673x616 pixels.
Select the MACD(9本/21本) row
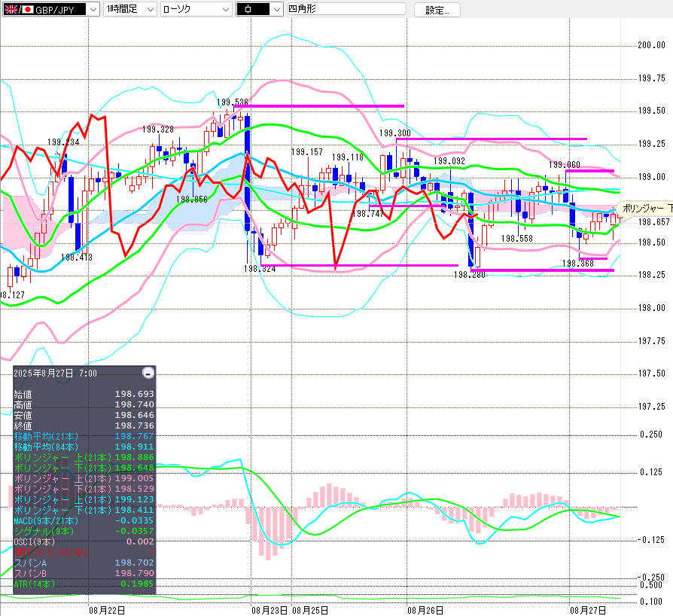coord(84,520)
